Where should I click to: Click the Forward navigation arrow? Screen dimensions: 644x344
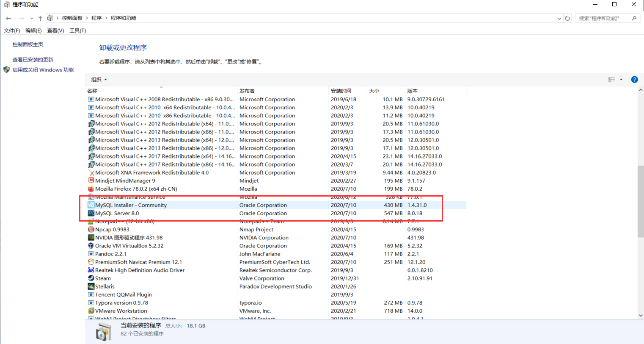coord(21,18)
